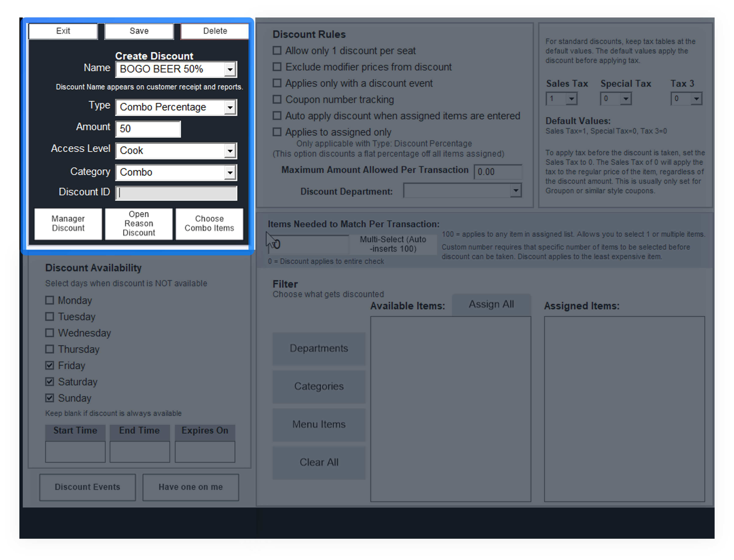Check the Monday availability checkbox
The height and width of the screenshot is (560, 734).
pyautogui.click(x=50, y=300)
